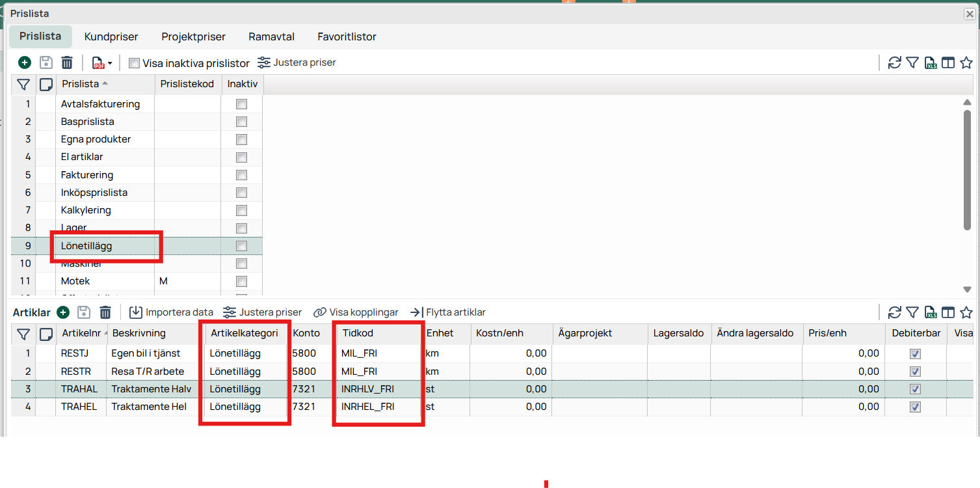
Task: Click Flytta artiklar button
Action: click(x=448, y=312)
